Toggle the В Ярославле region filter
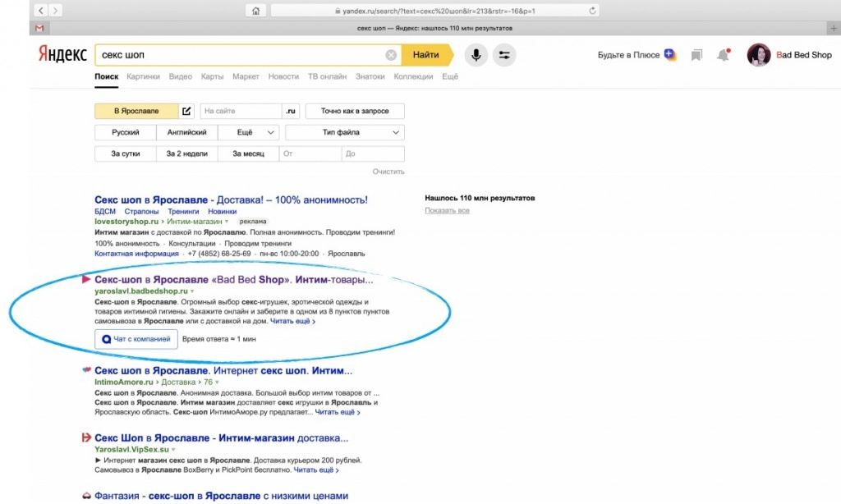The height and width of the screenshot is (504, 841). pos(136,111)
